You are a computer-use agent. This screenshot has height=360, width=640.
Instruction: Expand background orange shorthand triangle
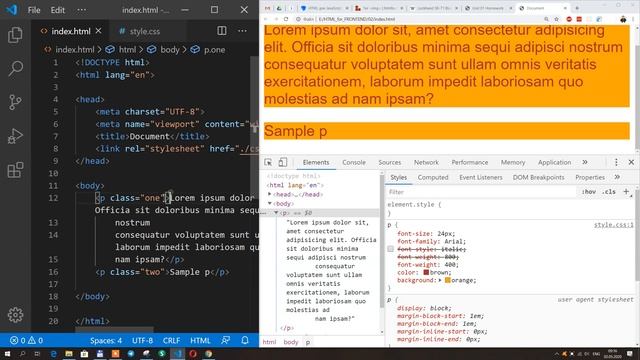pyautogui.click(x=440, y=280)
